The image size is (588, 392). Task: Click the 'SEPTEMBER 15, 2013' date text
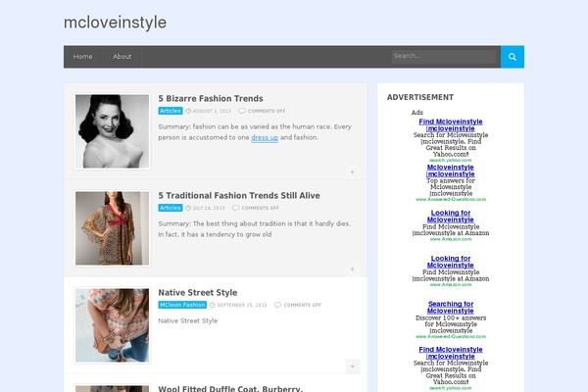tap(242, 305)
